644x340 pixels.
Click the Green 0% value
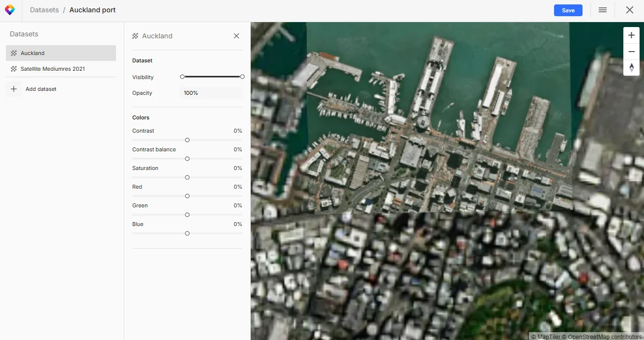tap(238, 205)
